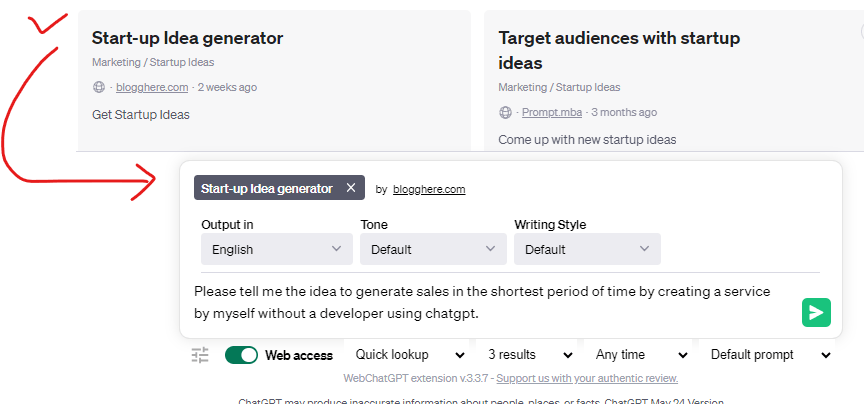Click globe icon next to blogghere.com
864x404 pixels.
pyautogui.click(x=99, y=87)
